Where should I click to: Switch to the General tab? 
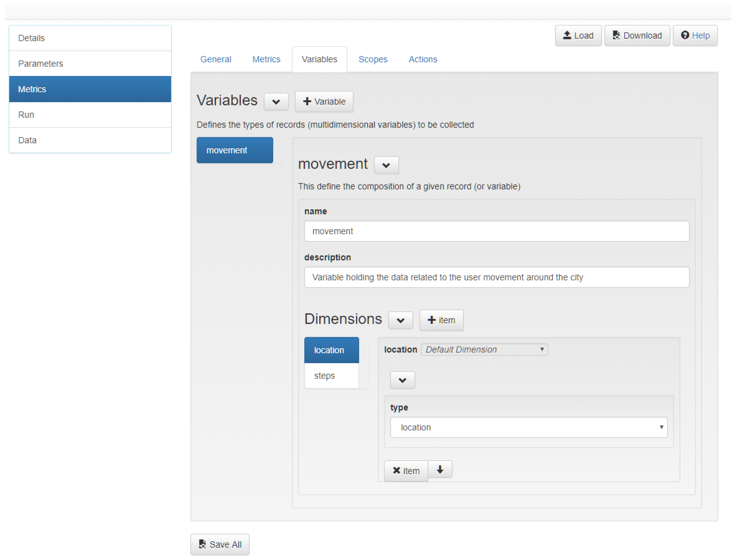click(216, 59)
